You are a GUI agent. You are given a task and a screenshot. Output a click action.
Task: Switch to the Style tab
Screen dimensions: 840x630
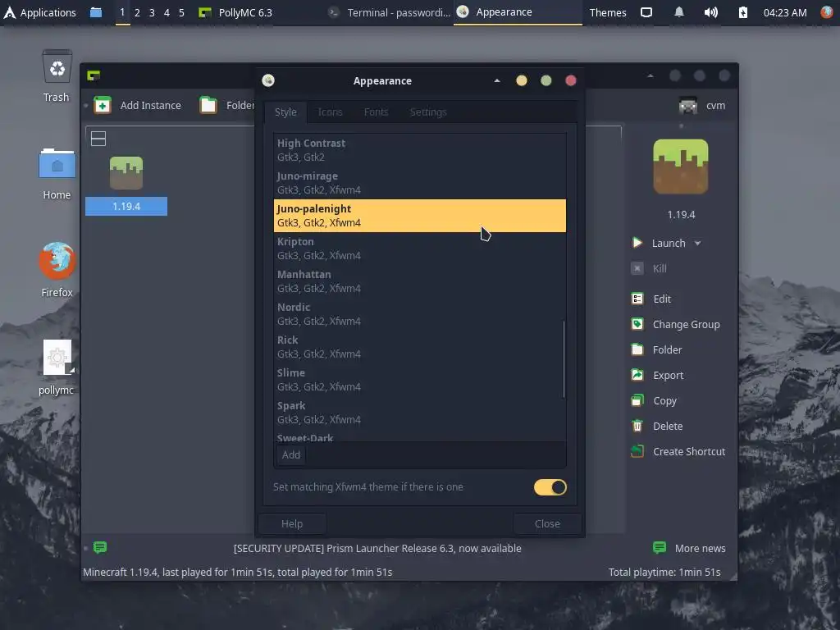pos(285,112)
